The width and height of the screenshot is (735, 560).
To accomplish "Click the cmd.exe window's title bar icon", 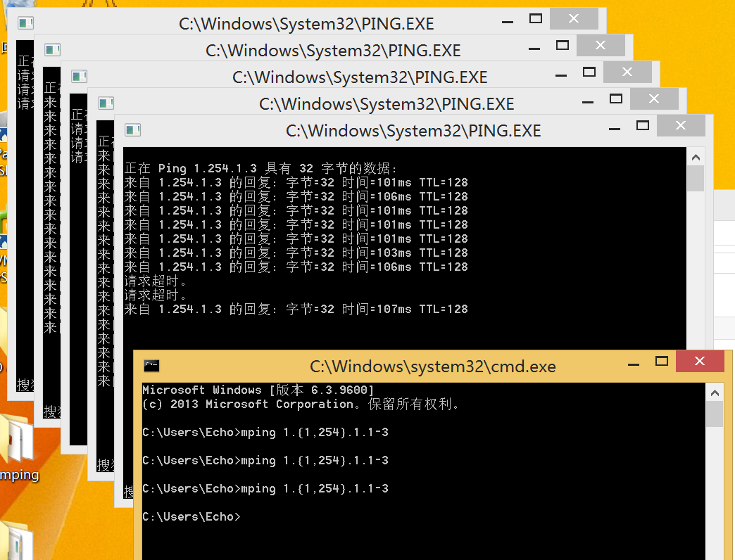I will point(151,365).
